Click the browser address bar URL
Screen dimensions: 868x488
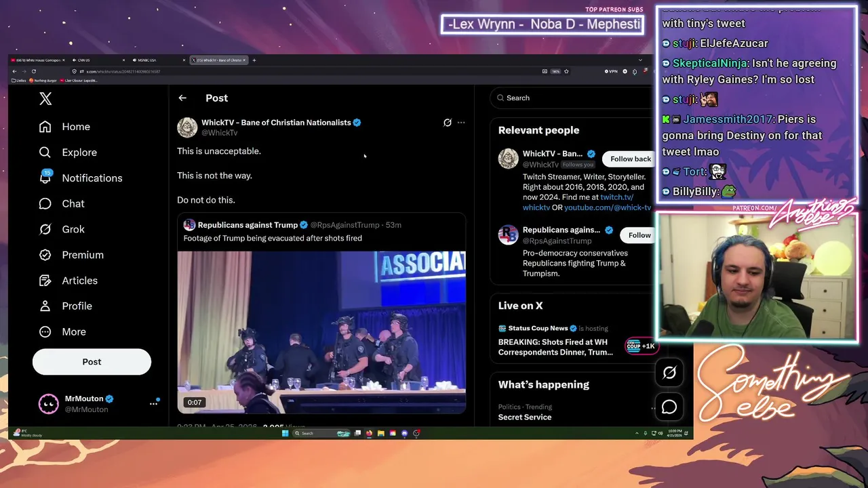click(123, 71)
